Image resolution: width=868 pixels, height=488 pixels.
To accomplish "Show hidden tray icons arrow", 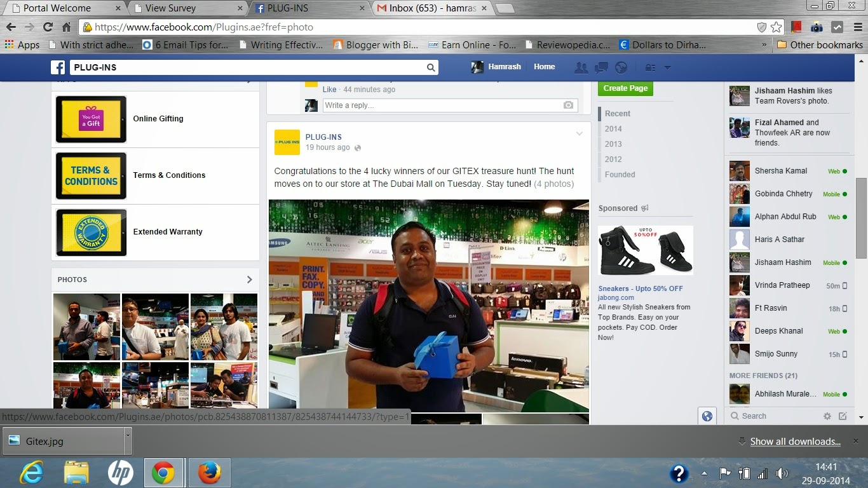I will click(x=704, y=473).
